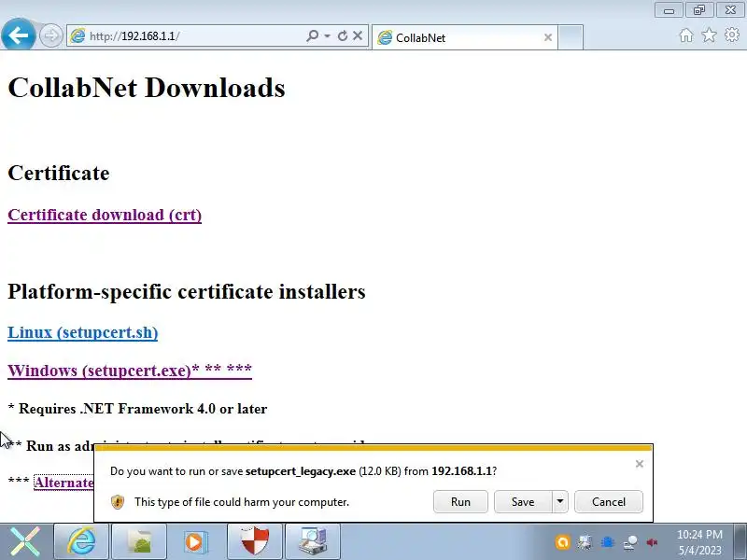The image size is (747, 560).
Task: Launch the media player taskbar icon
Action: click(197, 541)
